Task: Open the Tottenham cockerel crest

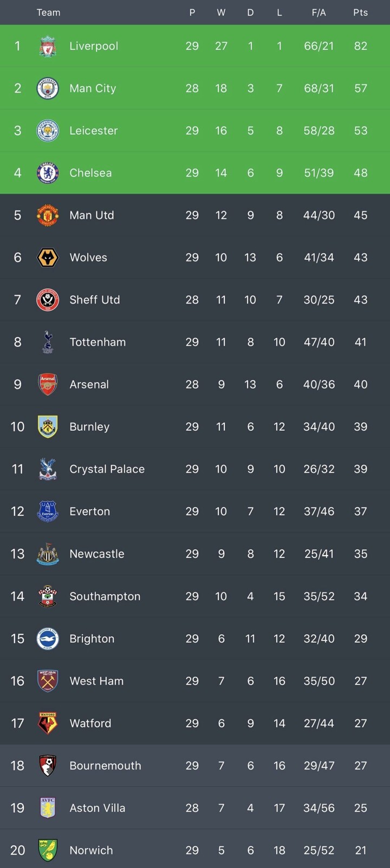Action: click(x=48, y=342)
